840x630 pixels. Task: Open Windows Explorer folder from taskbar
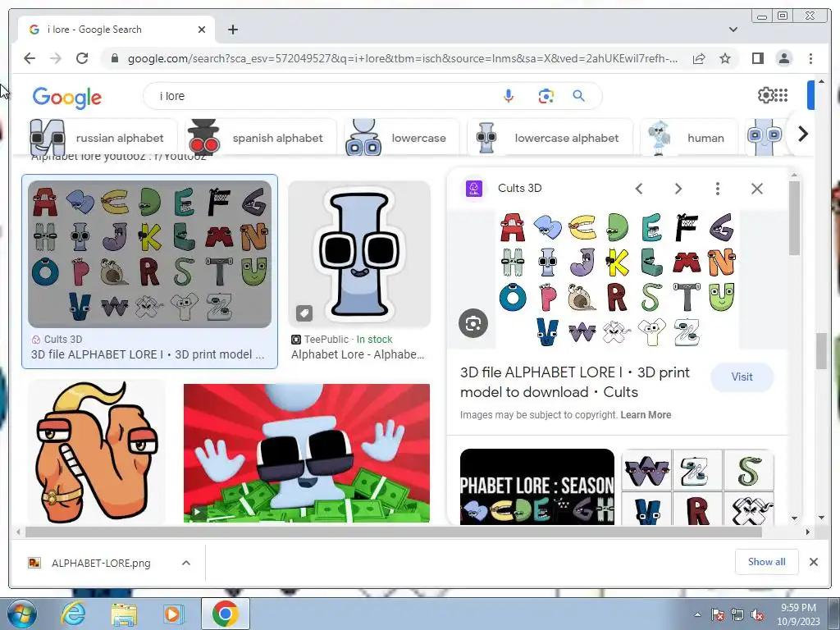pos(124,614)
